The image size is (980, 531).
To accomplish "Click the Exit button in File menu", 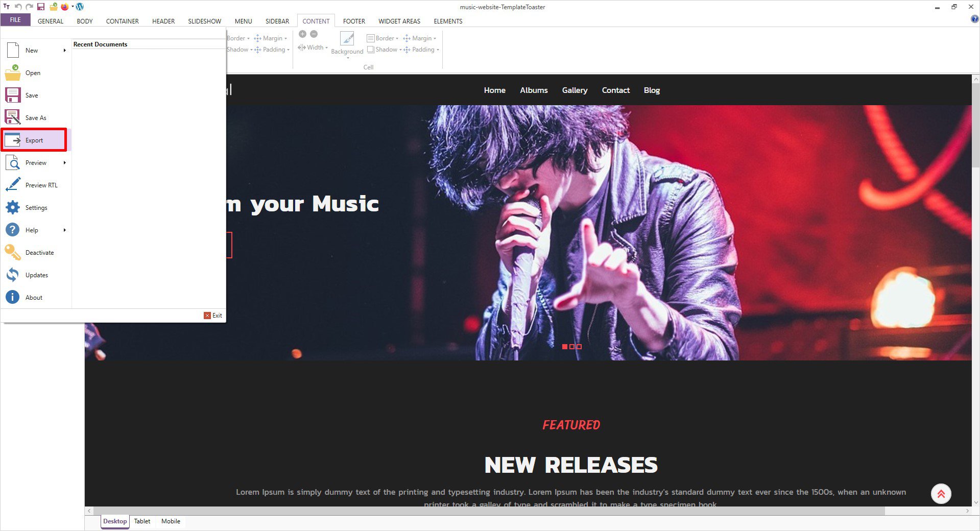I will click(213, 316).
